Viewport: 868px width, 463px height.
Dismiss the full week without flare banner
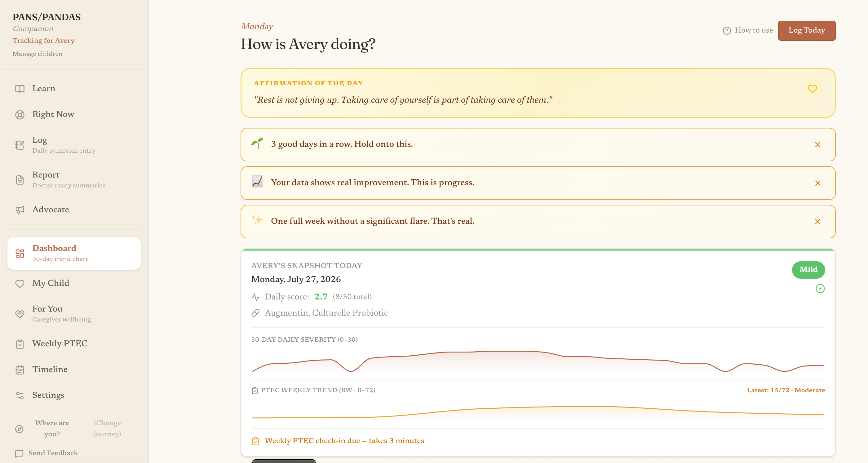(x=817, y=222)
